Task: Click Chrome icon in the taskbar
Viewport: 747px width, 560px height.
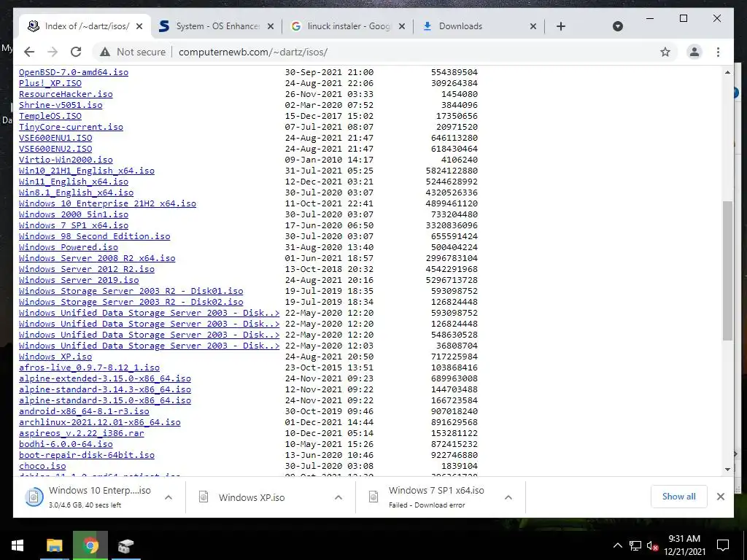Action: (x=90, y=545)
